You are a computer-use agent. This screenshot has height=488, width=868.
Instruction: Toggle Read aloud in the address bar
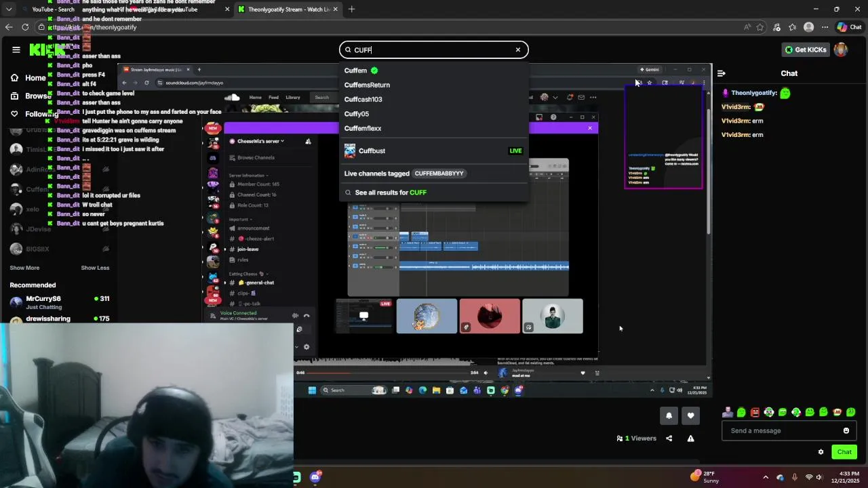pyautogui.click(x=747, y=27)
